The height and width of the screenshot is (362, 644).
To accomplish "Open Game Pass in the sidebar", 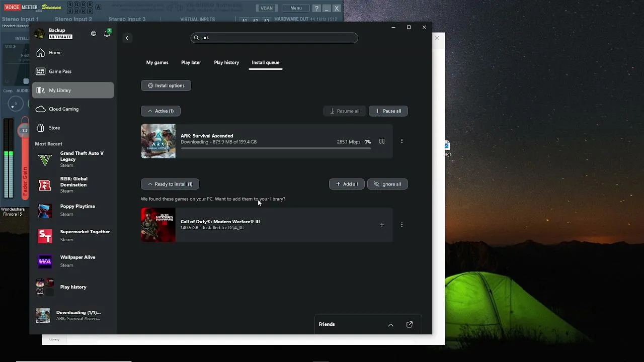I will click(x=73, y=71).
